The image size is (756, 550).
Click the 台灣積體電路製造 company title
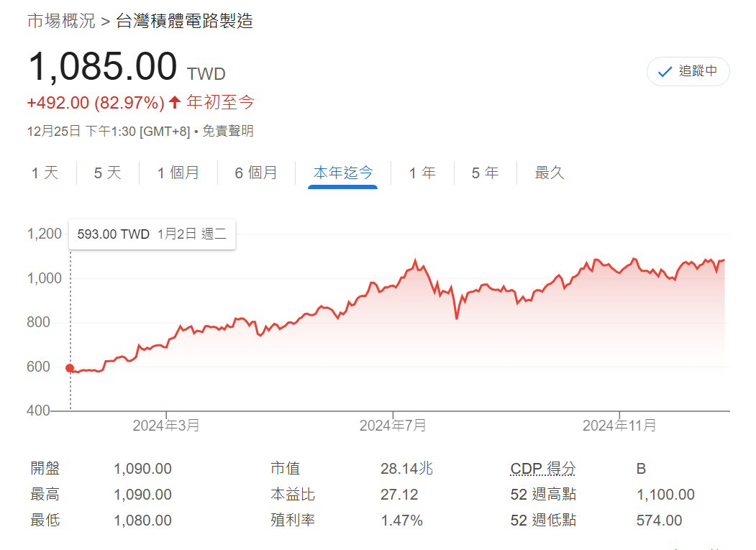[185, 21]
